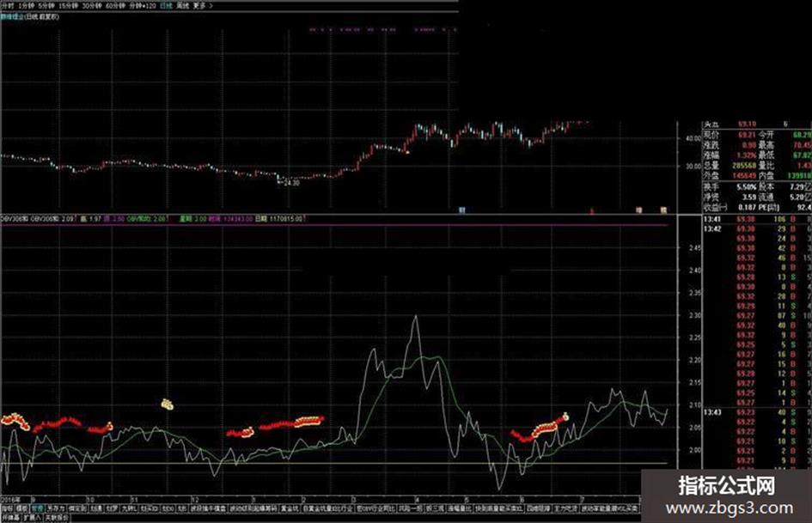Open the 分时 intraday view tab
This screenshot has height=523, width=812.
(x=7, y=6)
